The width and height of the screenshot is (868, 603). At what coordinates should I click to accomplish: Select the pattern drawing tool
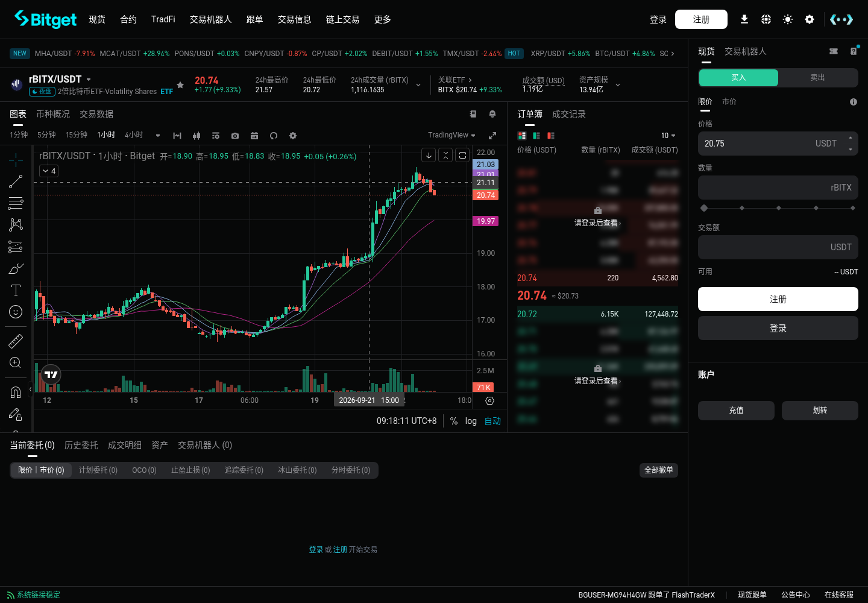(x=16, y=225)
